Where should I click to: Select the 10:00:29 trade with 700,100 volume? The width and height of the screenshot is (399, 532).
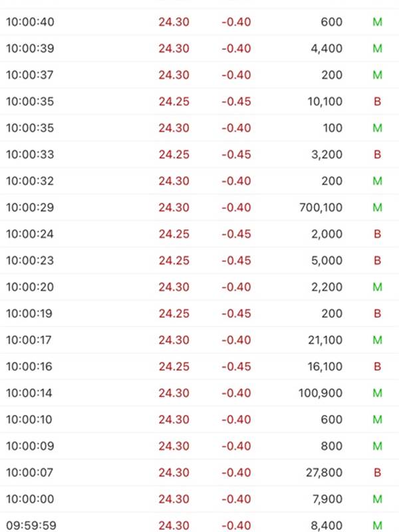click(x=199, y=207)
